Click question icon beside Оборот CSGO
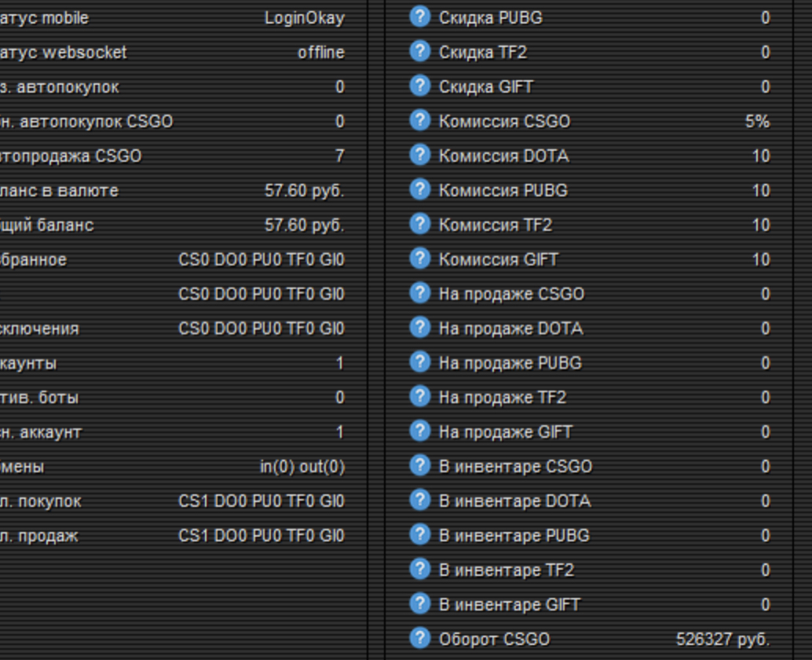812x660 pixels. coord(420,638)
